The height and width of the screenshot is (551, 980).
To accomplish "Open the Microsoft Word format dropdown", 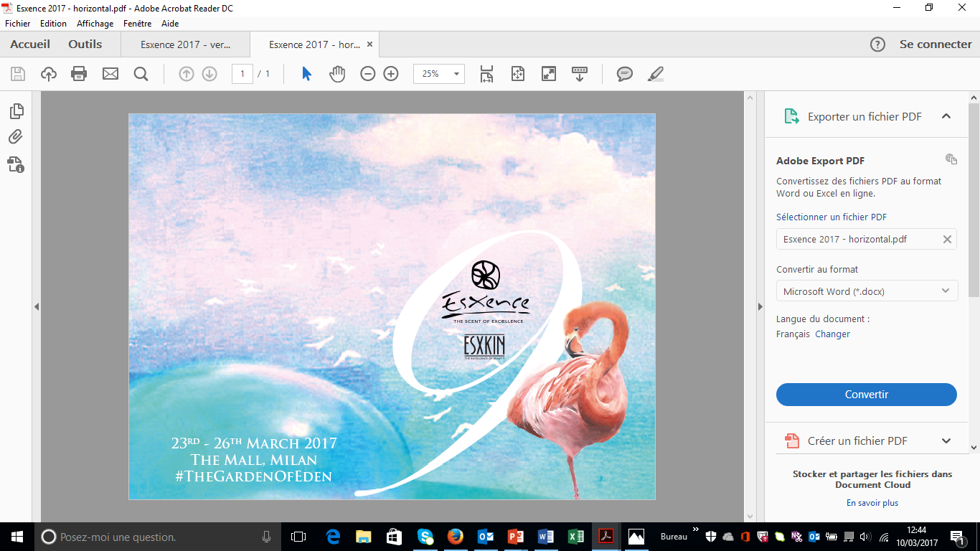I will [x=867, y=291].
